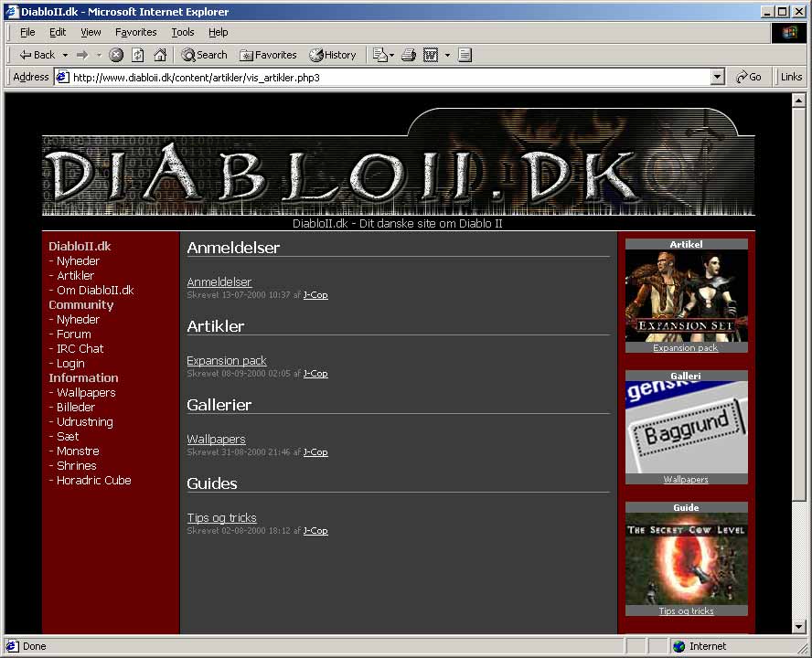Screen dimensions: 812x658
Task: Open the File menu
Action: pyautogui.click(x=27, y=32)
